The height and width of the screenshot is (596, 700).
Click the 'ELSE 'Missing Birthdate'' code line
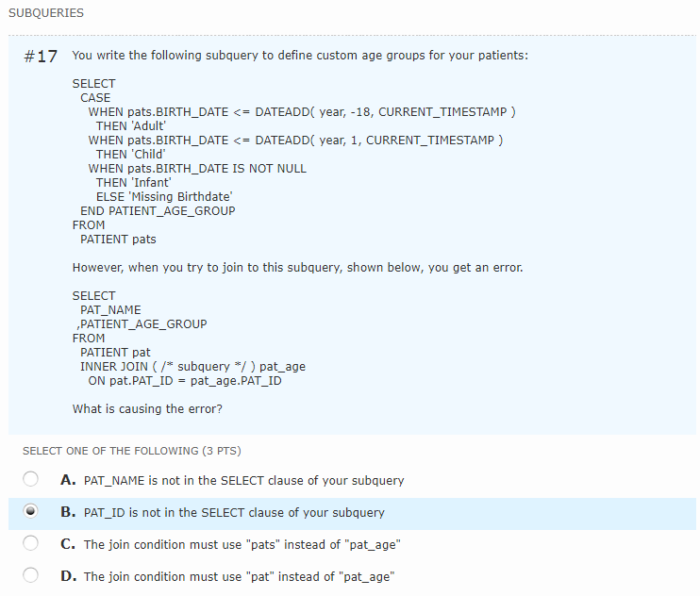pos(164,197)
